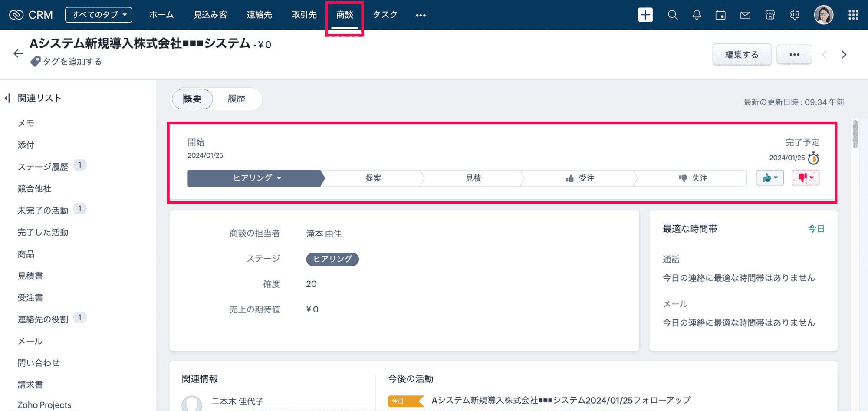Switch to the 連絡先 tab
Image resolution: width=868 pixels, height=411 pixels.
point(259,15)
